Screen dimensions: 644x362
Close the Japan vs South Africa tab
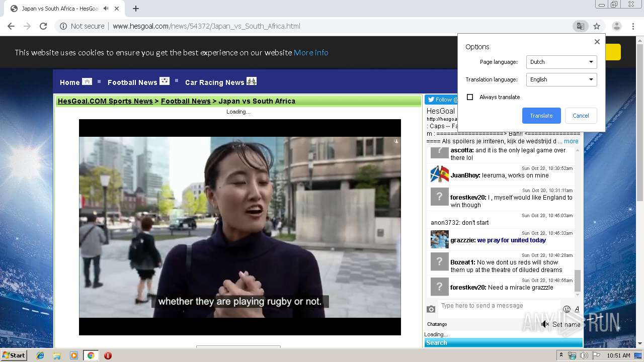point(117,9)
